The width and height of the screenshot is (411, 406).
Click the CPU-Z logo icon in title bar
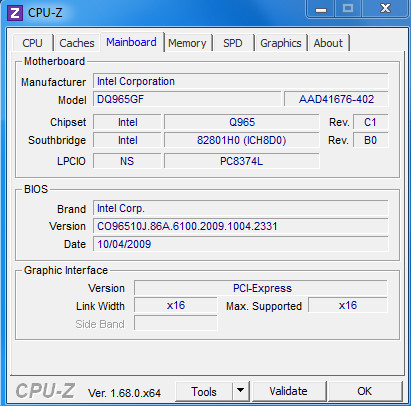[15, 13]
